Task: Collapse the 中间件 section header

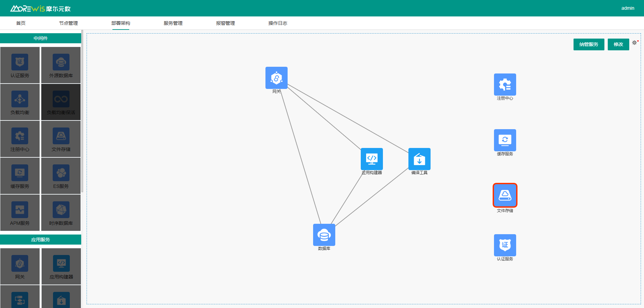Action: [x=41, y=38]
